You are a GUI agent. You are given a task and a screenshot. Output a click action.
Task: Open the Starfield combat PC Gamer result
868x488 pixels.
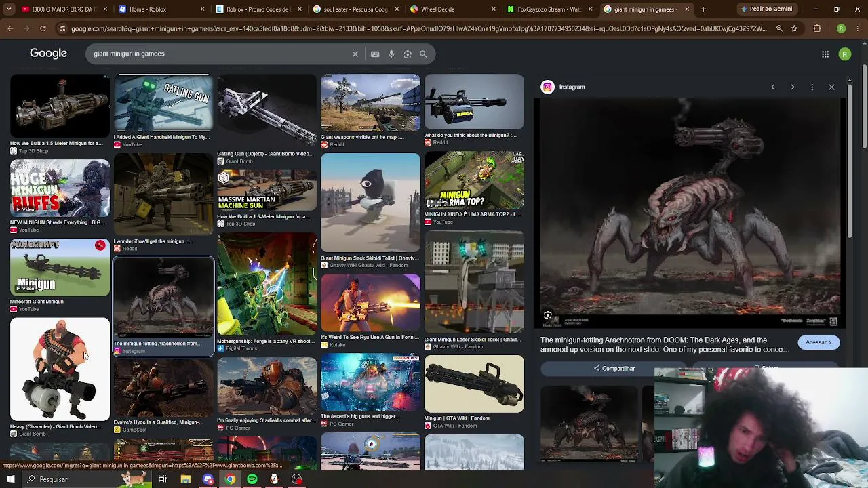pos(267,386)
